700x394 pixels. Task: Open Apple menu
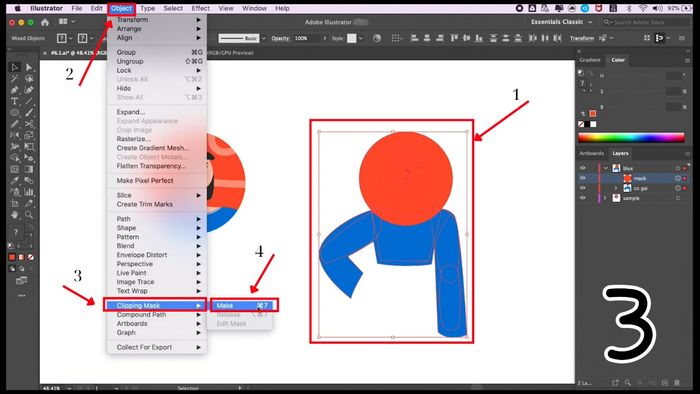[18, 8]
